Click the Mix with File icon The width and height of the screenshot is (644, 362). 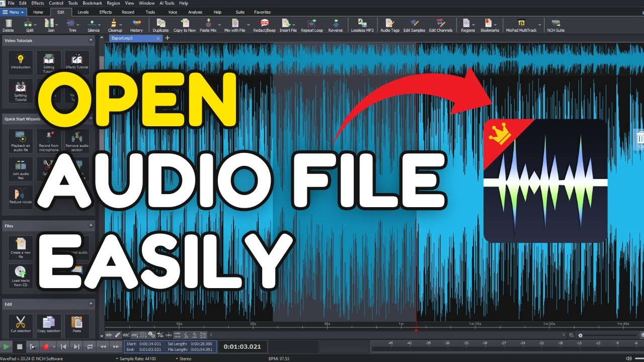(234, 23)
